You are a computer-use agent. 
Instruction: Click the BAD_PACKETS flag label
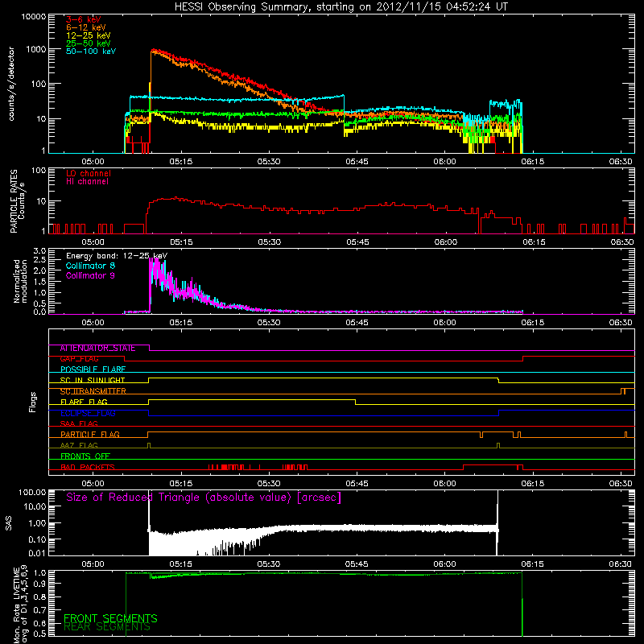[x=88, y=467]
